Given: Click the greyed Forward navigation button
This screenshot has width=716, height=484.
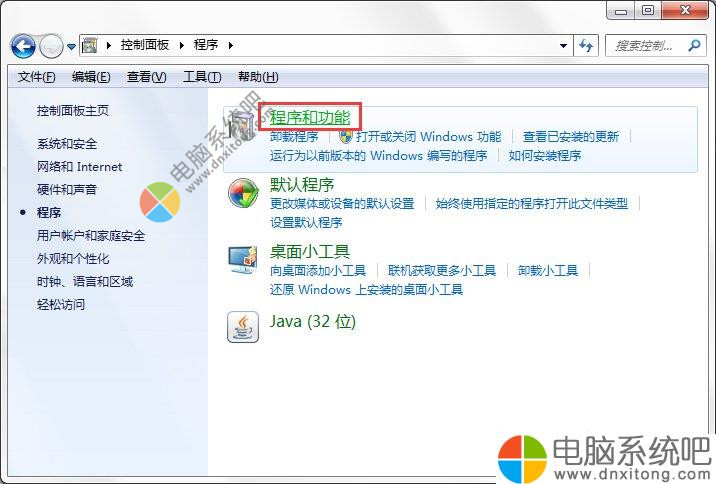Looking at the screenshot, I should point(51,46).
